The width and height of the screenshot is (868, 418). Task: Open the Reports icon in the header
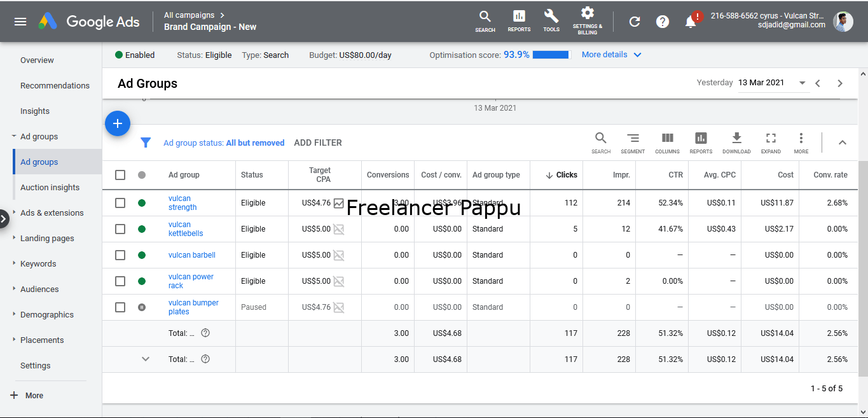tap(519, 21)
